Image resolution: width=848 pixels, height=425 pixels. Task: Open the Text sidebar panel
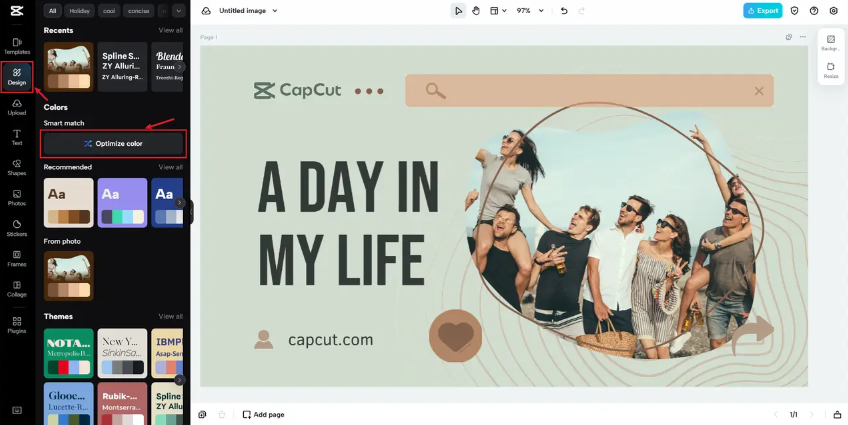pyautogui.click(x=17, y=137)
